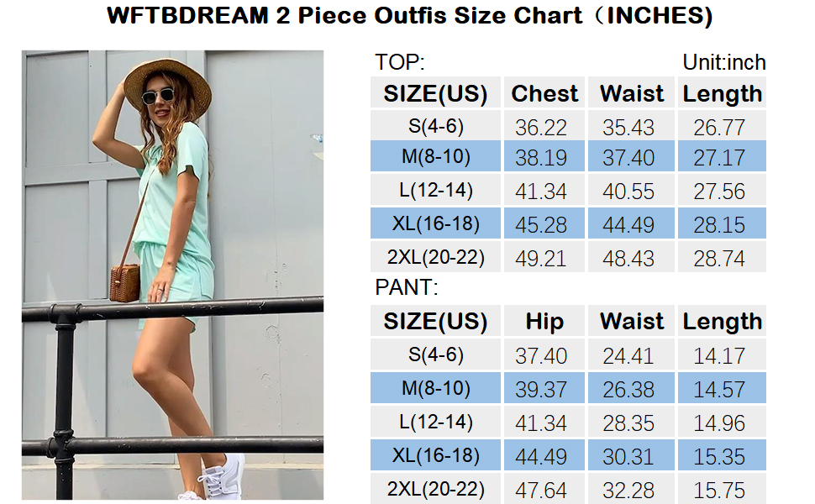Select the hip value 47.64
This screenshot has width=815, height=504.
[x=541, y=490]
